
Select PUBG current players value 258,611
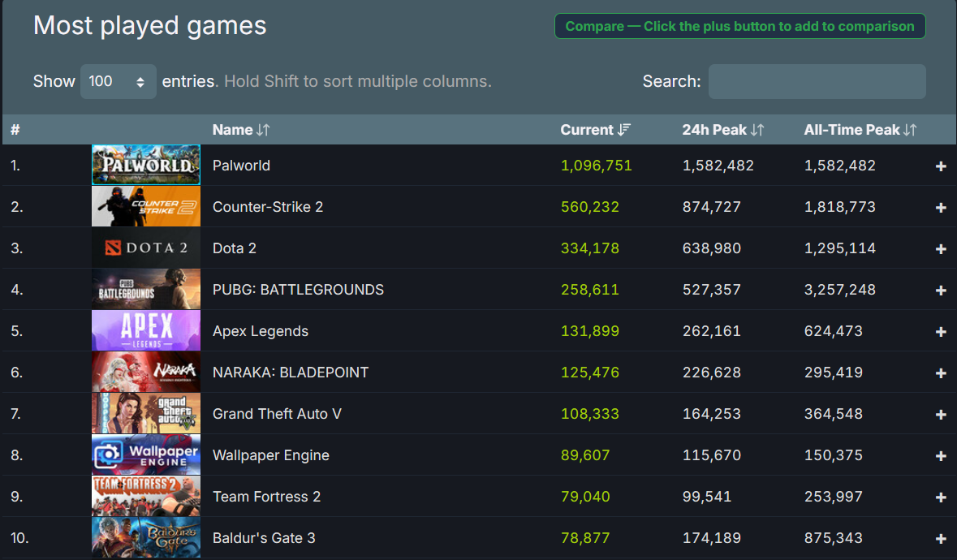589,290
